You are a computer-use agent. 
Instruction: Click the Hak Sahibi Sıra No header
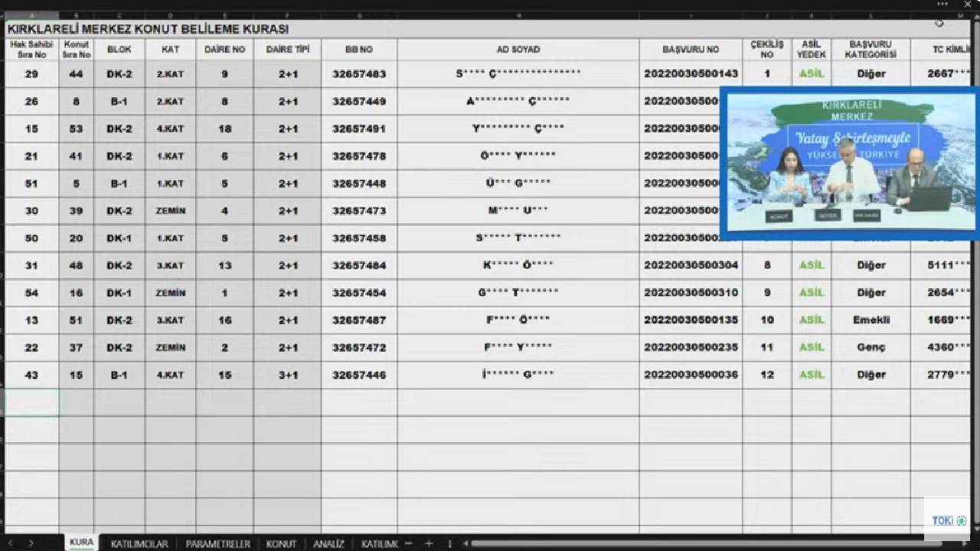click(31, 50)
